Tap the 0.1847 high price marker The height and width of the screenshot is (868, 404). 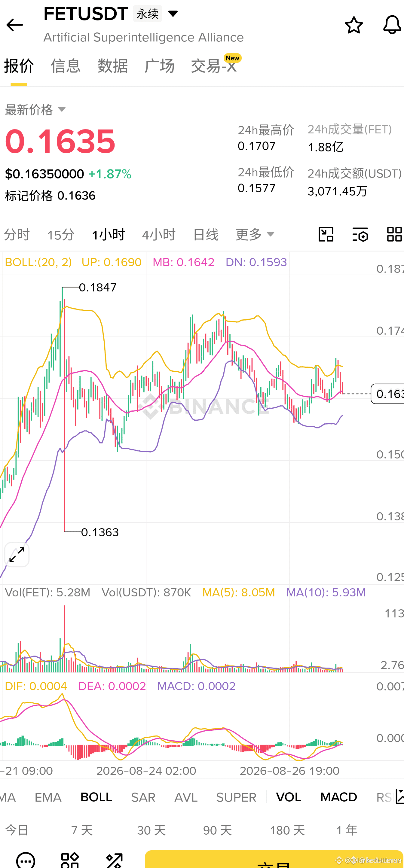97,288
